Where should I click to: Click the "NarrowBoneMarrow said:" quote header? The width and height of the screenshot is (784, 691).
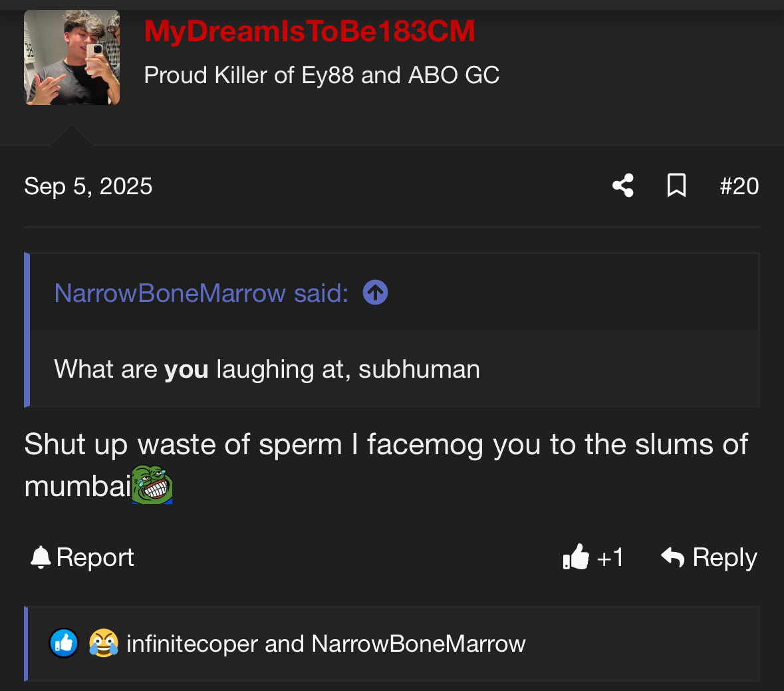pyautogui.click(x=201, y=293)
